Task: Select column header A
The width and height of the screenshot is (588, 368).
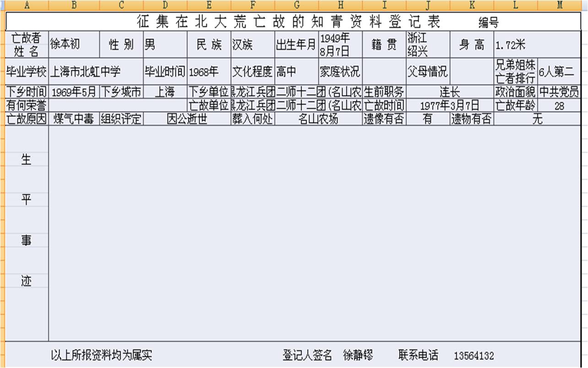Action: (27, 5)
